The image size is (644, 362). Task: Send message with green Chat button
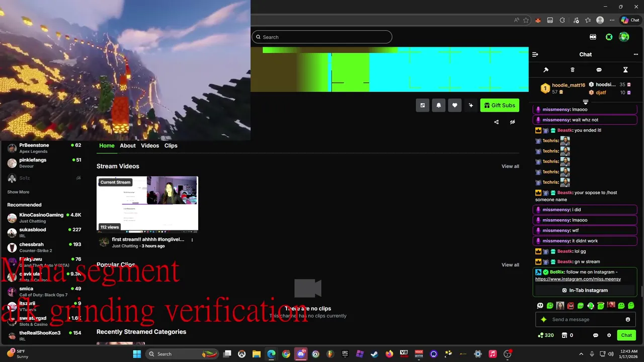click(x=626, y=335)
